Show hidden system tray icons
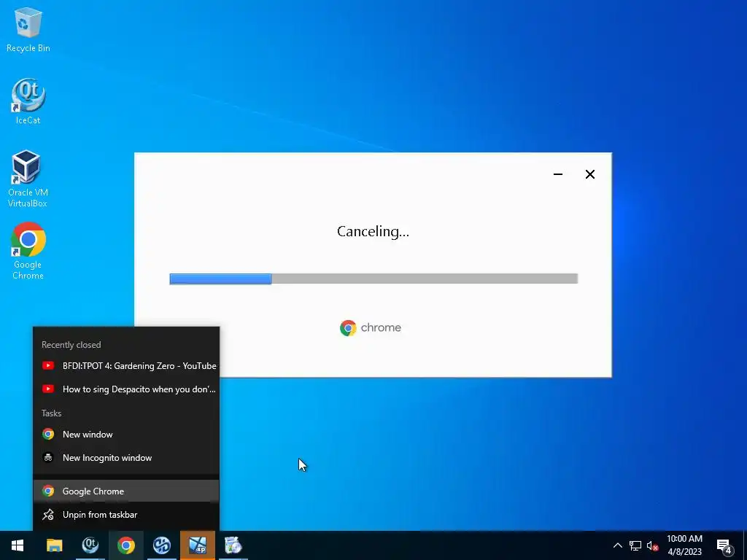 (x=617, y=545)
